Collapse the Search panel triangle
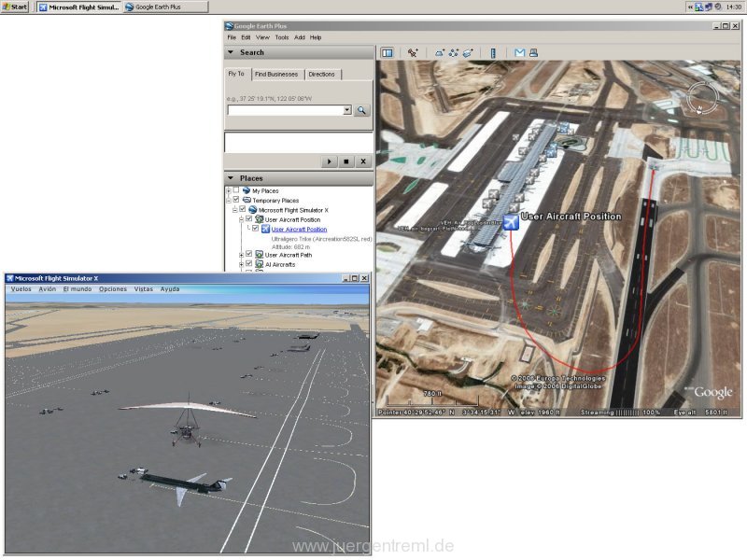The width and height of the screenshot is (747, 560). [231, 52]
